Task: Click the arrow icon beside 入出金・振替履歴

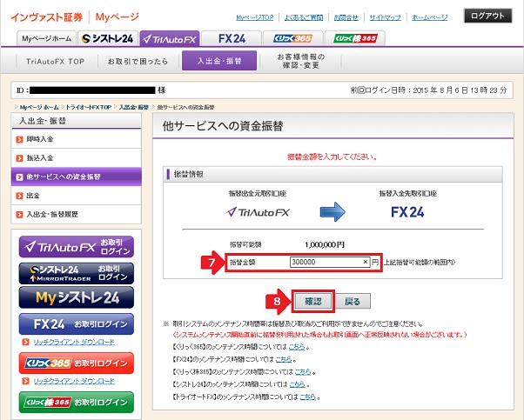Action: coord(20,214)
